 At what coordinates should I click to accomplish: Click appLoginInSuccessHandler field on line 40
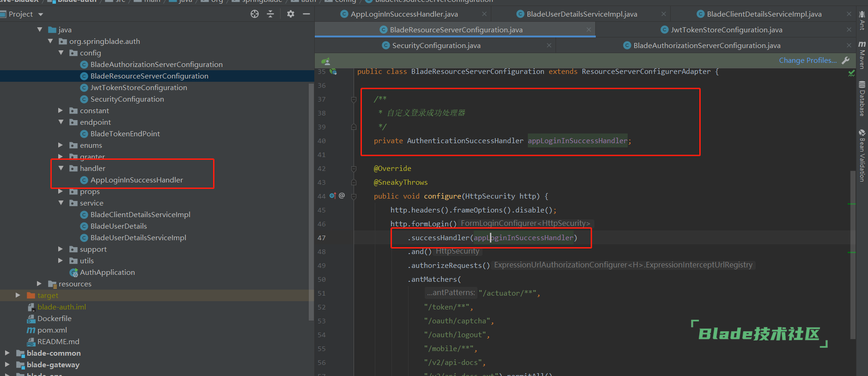(578, 141)
